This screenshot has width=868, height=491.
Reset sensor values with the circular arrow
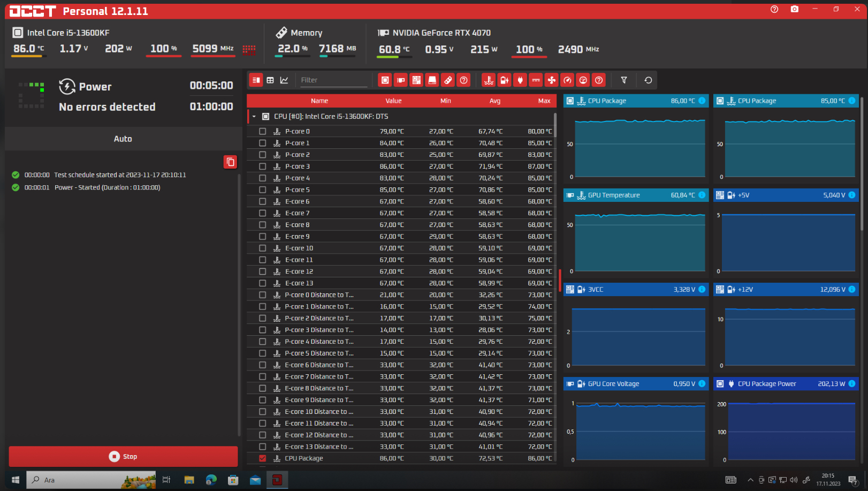pos(649,80)
